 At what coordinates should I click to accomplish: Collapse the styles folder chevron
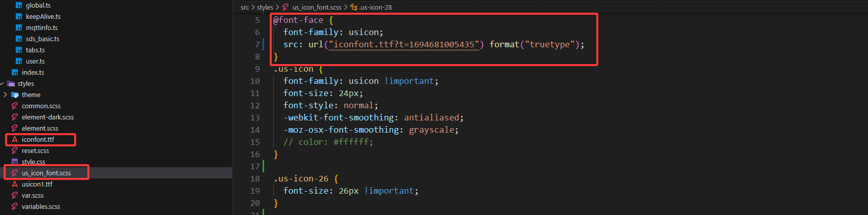click(x=2, y=83)
